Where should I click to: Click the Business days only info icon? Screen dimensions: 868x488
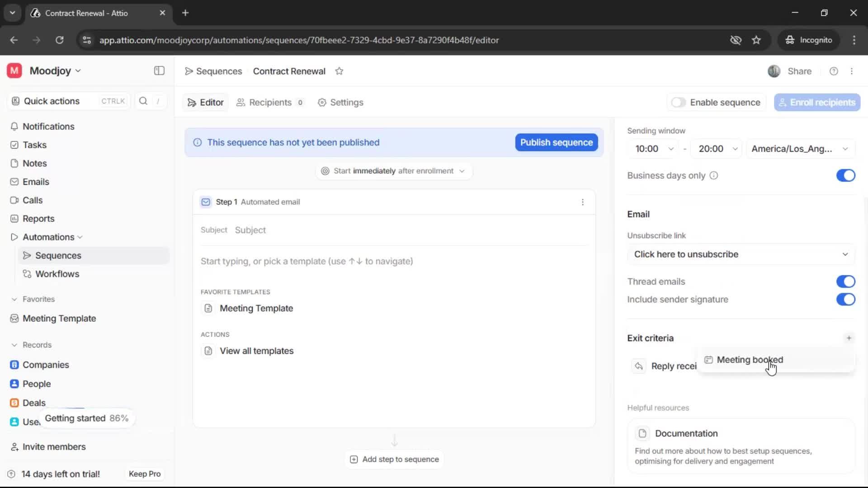click(713, 176)
